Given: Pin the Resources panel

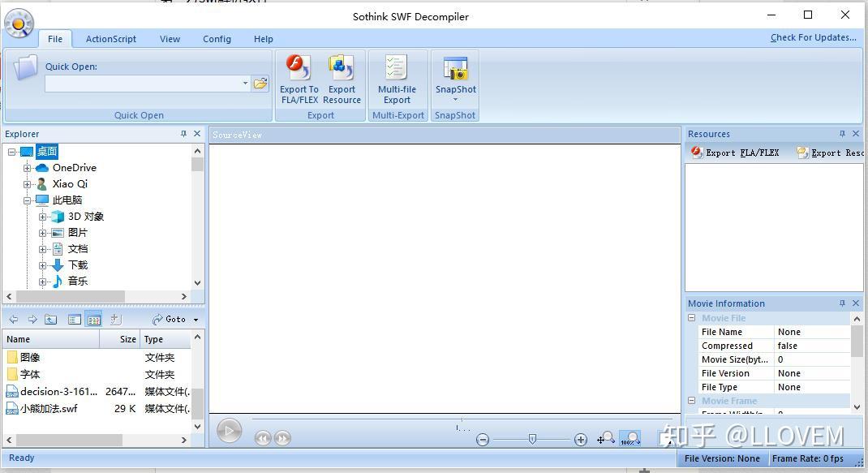Looking at the screenshot, I should [842, 134].
